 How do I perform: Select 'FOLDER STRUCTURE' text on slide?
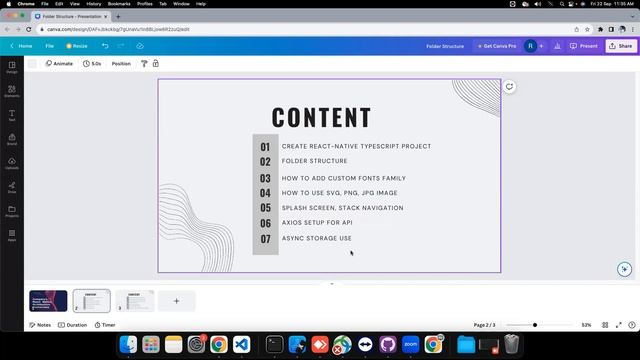(314, 161)
